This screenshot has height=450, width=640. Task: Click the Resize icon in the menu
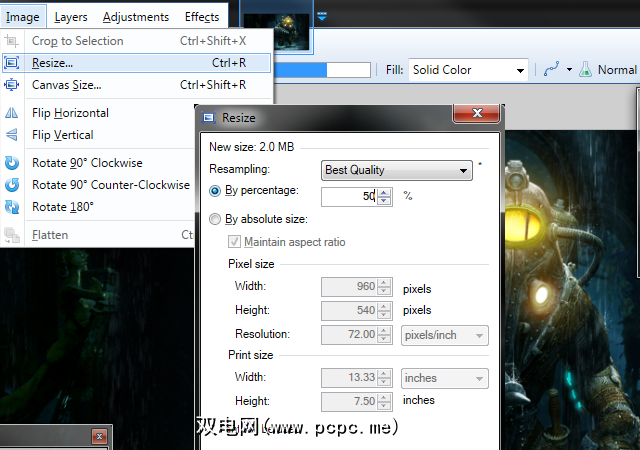pyautogui.click(x=11, y=63)
